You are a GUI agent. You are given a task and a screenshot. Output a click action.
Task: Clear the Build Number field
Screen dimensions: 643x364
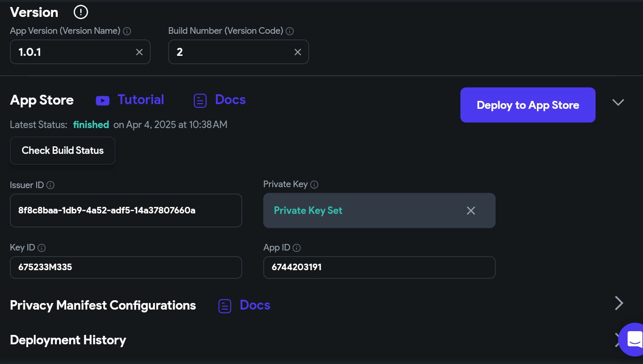(x=298, y=52)
